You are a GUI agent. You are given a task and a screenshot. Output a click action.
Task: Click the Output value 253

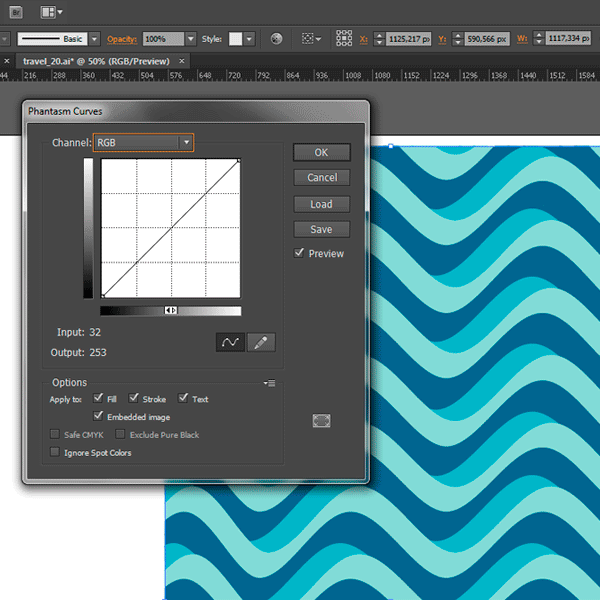click(98, 352)
